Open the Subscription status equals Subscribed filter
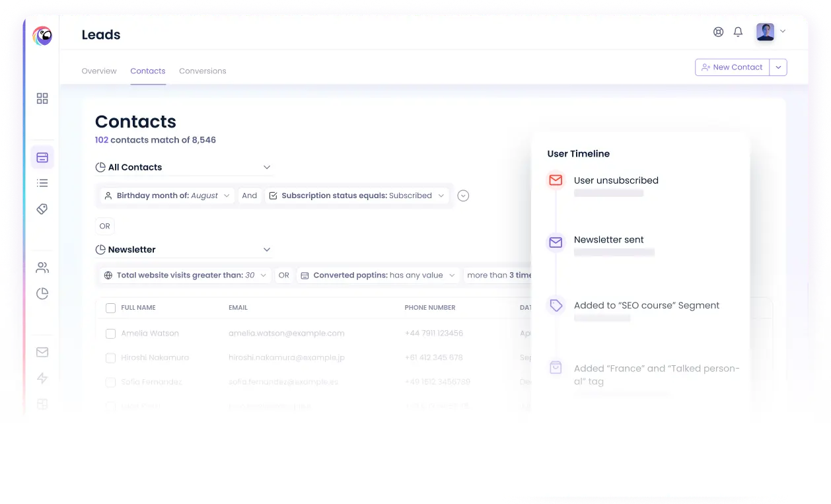The height and width of the screenshot is (504, 831). (357, 196)
